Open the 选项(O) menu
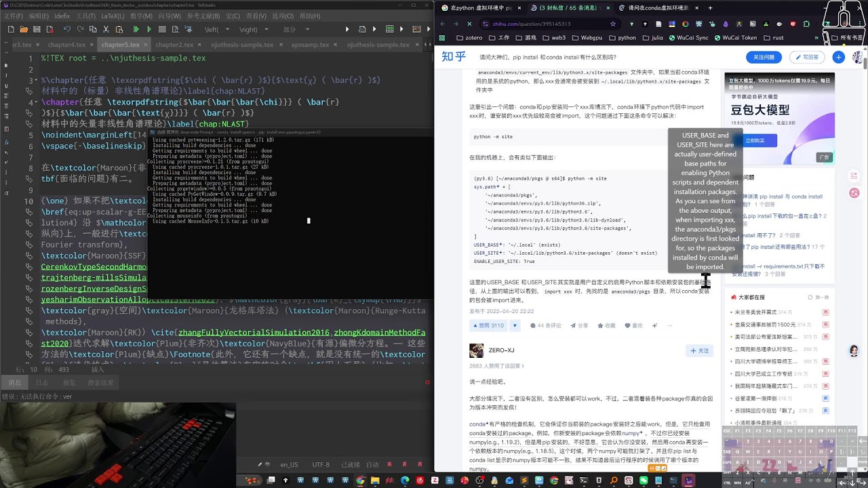 pos(283,16)
